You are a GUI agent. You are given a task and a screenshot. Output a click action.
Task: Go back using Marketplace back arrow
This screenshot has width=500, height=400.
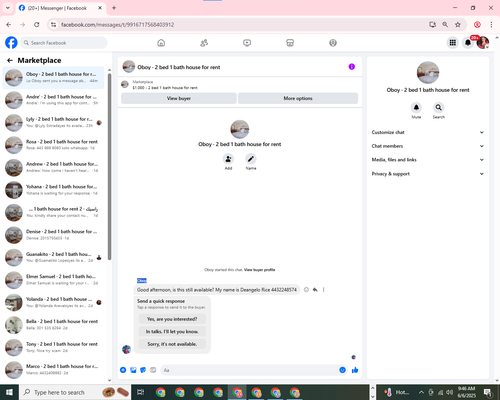click(x=10, y=60)
